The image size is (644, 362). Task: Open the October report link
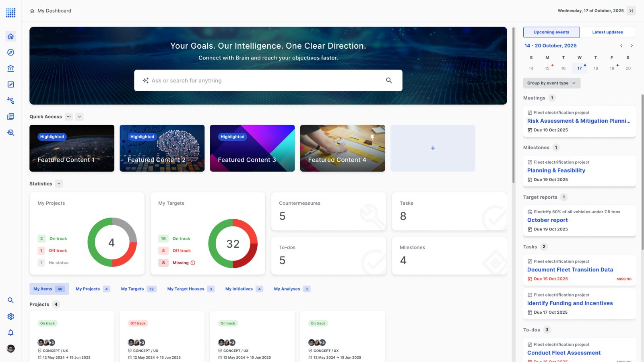pyautogui.click(x=547, y=220)
